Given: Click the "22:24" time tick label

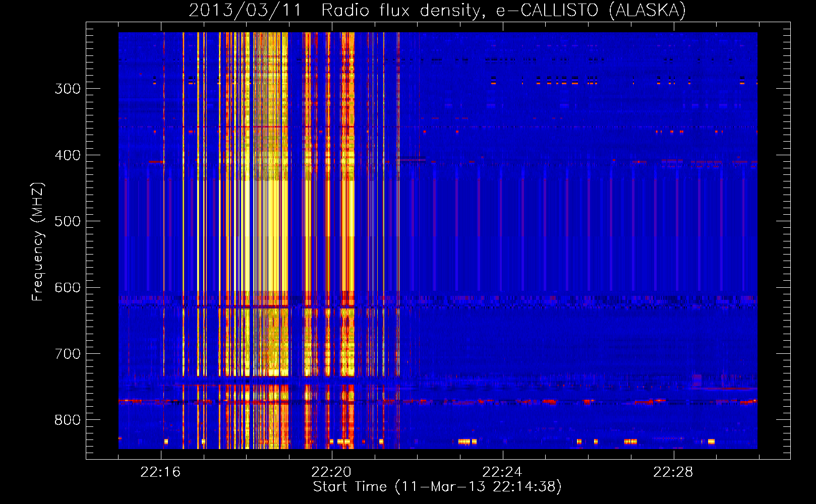Looking at the screenshot, I should tap(502, 472).
